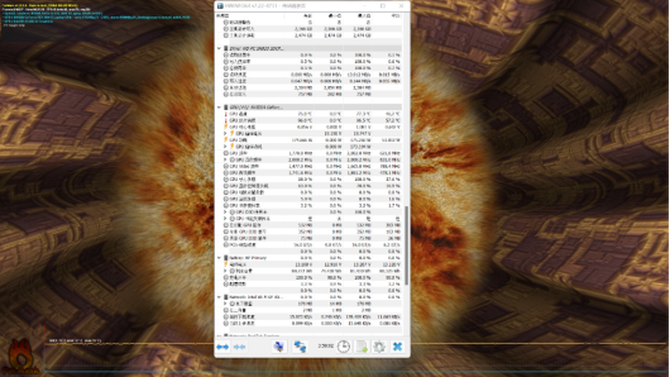
Task: Reset the elapsed time clock icon
Action: tap(344, 346)
